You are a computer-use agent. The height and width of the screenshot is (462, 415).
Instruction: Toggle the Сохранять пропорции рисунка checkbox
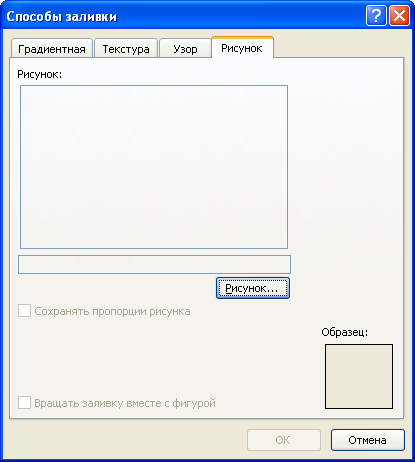[24, 311]
